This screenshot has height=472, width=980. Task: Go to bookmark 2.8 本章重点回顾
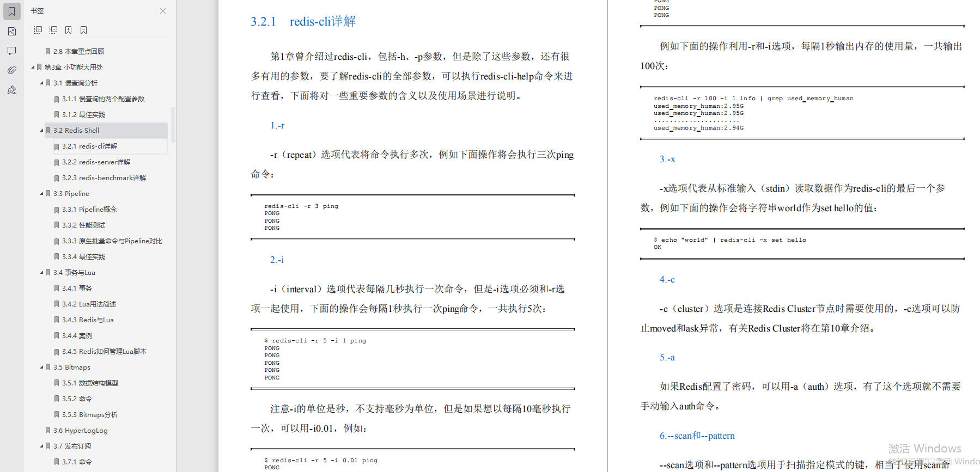78,52
